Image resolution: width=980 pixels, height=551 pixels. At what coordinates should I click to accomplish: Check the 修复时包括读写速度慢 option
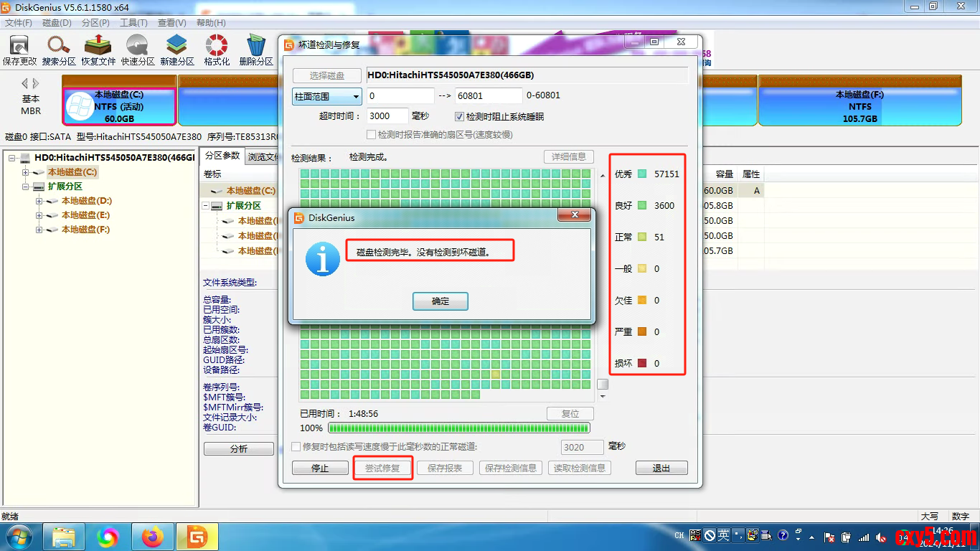coord(296,447)
